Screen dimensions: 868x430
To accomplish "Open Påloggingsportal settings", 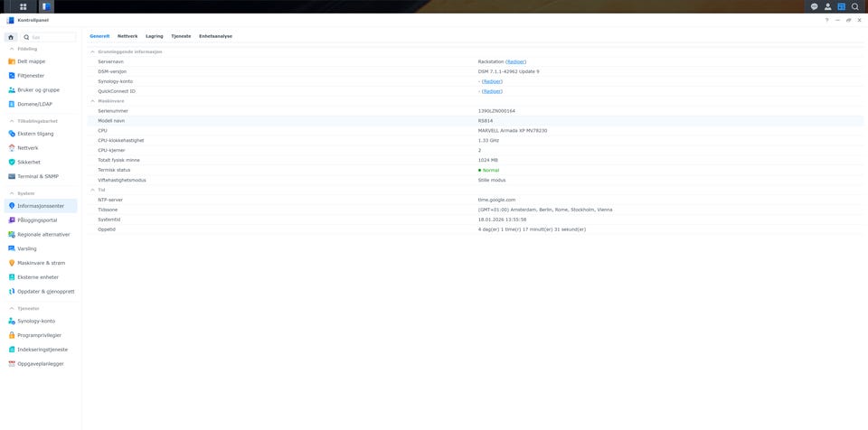I will tap(41, 220).
